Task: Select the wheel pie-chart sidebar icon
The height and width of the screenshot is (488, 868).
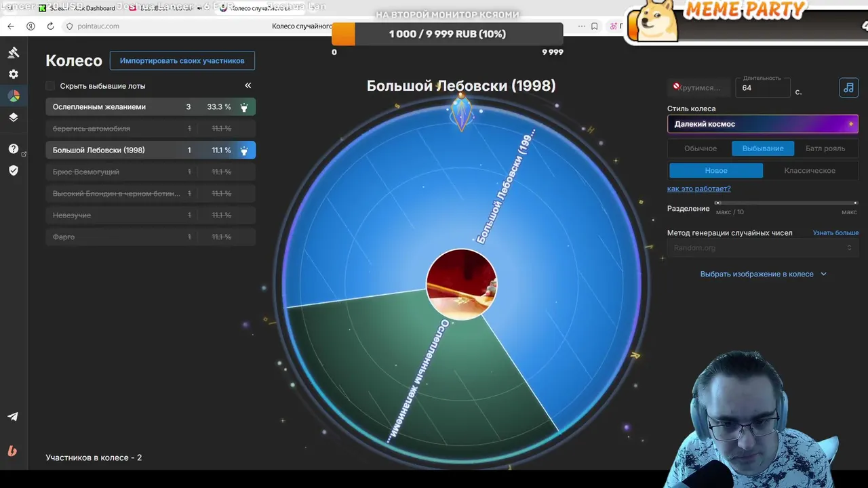Action: [14, 96]
